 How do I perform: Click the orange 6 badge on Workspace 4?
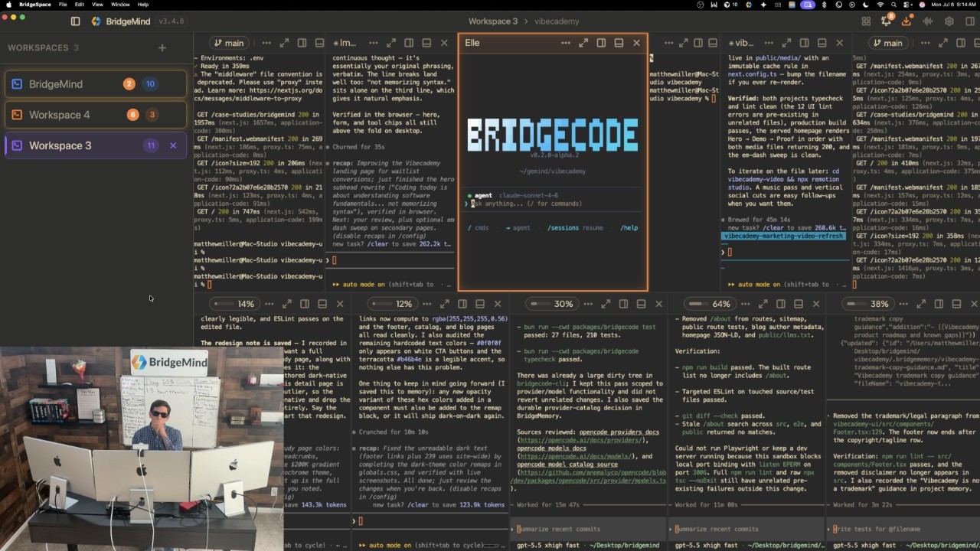(x=132, y=115)
